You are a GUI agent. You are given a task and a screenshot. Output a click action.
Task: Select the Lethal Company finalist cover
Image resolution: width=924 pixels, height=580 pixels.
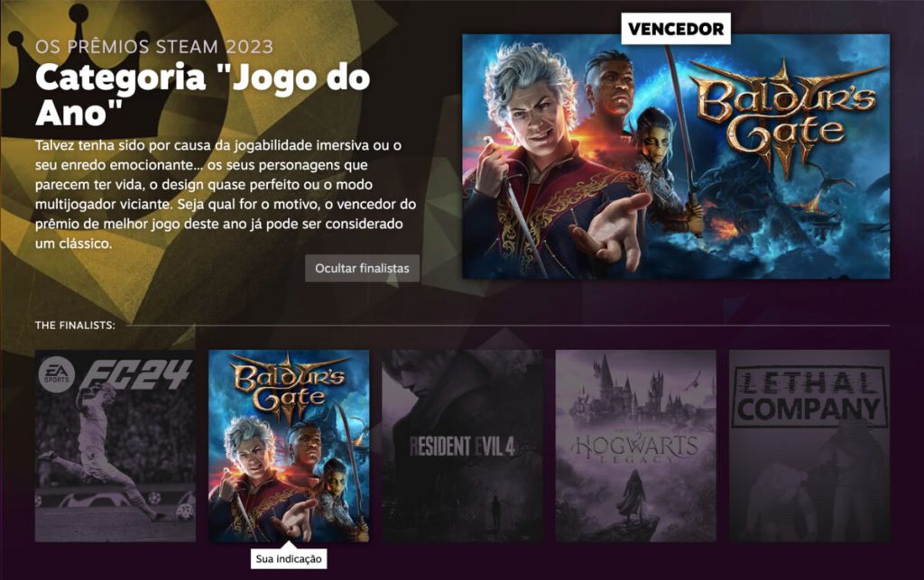809,446
